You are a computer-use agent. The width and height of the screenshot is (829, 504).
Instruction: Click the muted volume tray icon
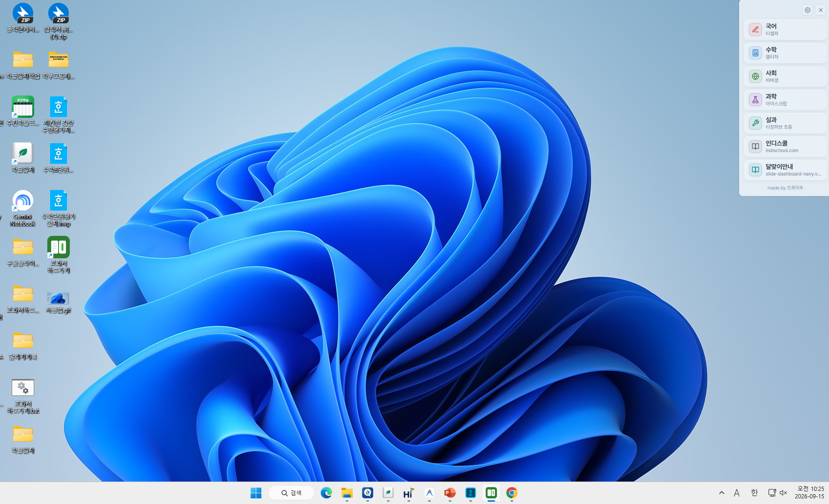point(783,493)
